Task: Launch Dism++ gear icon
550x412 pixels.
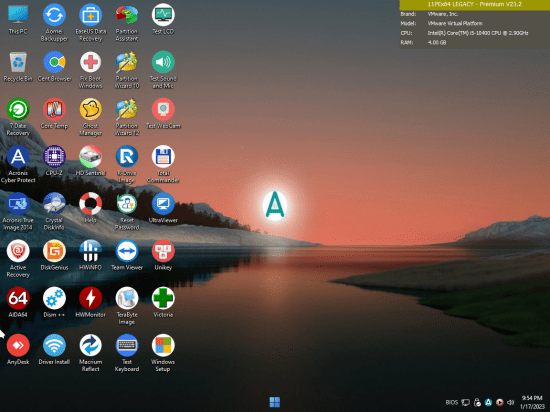Action: 54,303
